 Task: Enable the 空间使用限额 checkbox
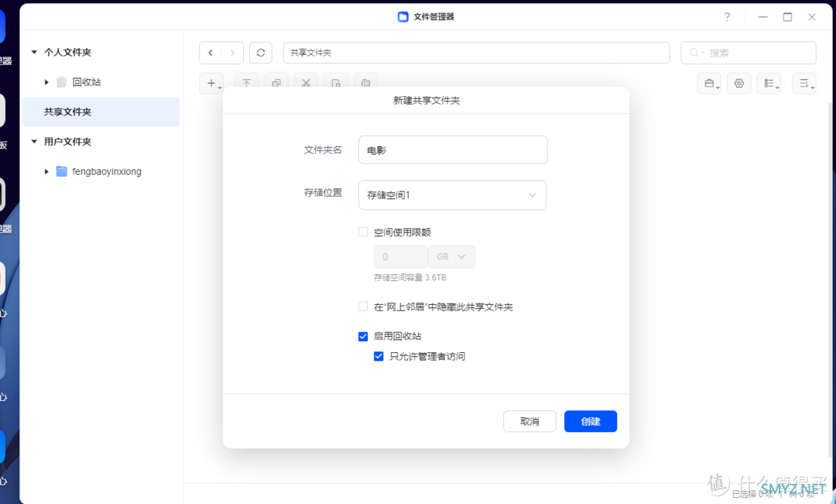363,231
